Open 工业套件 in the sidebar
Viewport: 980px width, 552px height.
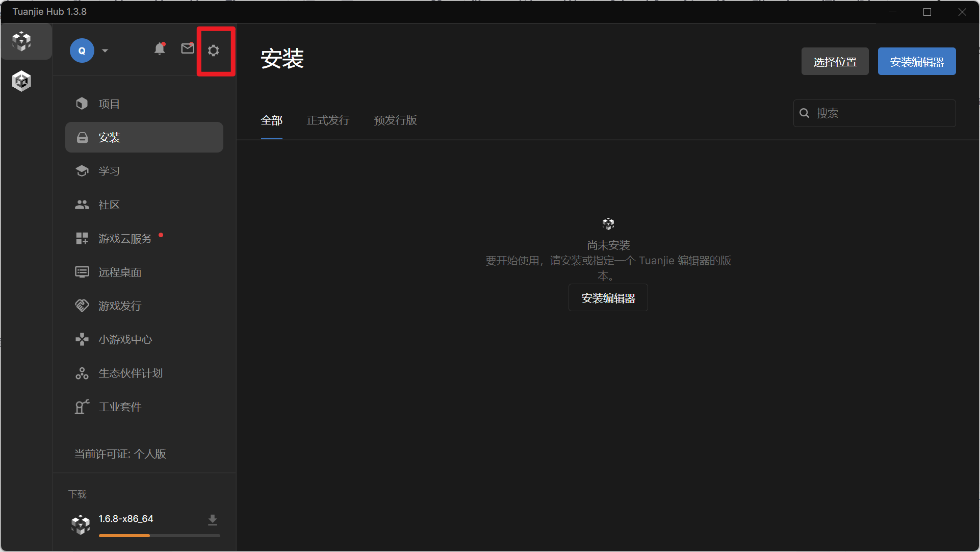coord(120,407)
